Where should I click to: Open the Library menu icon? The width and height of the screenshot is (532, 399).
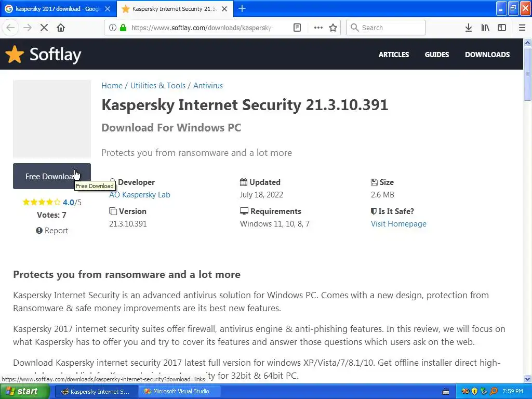click(x=485, y=28)
